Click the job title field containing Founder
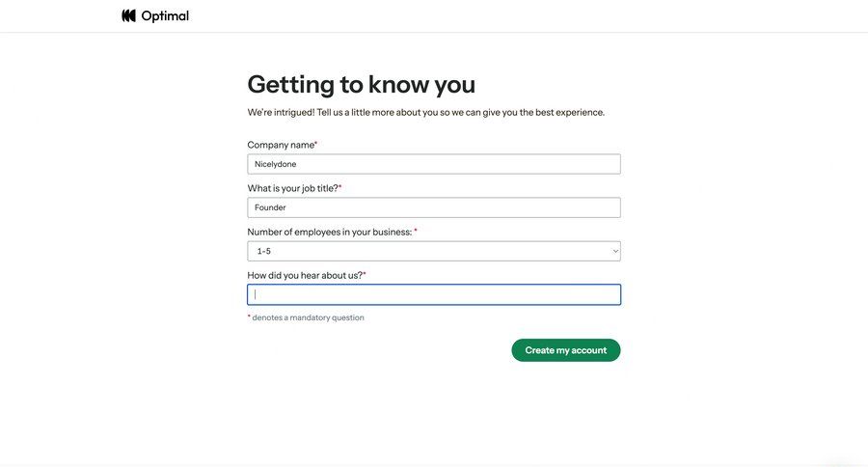The width and height of the screenshot is (868, 467). (x=433, y=207)
